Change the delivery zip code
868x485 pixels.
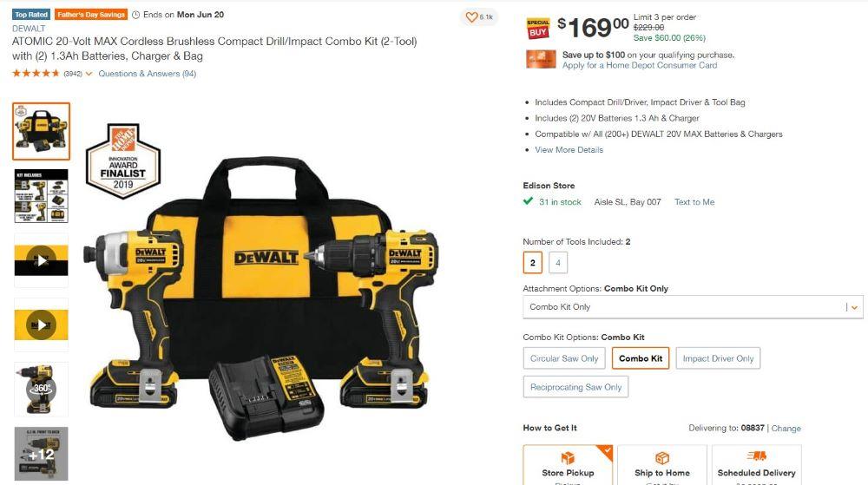coord(786,428)
